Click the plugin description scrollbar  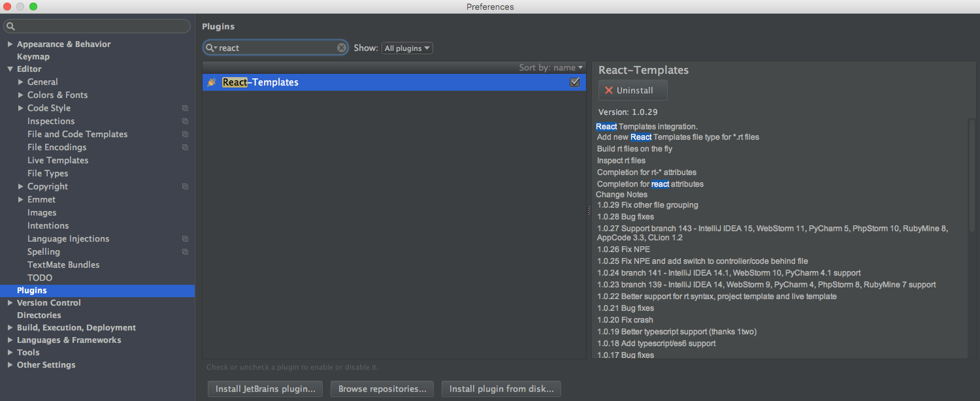point(972,175)
